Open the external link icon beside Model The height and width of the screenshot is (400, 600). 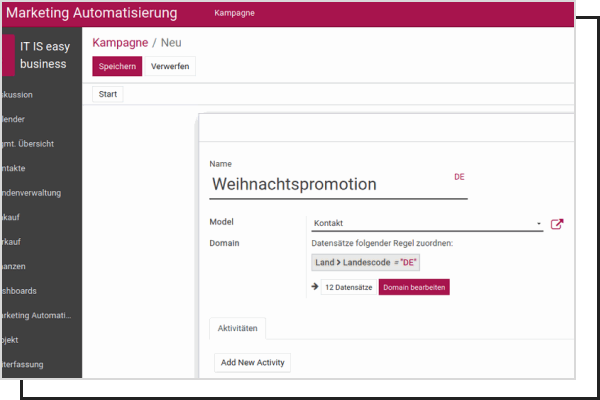click(558, 224)
